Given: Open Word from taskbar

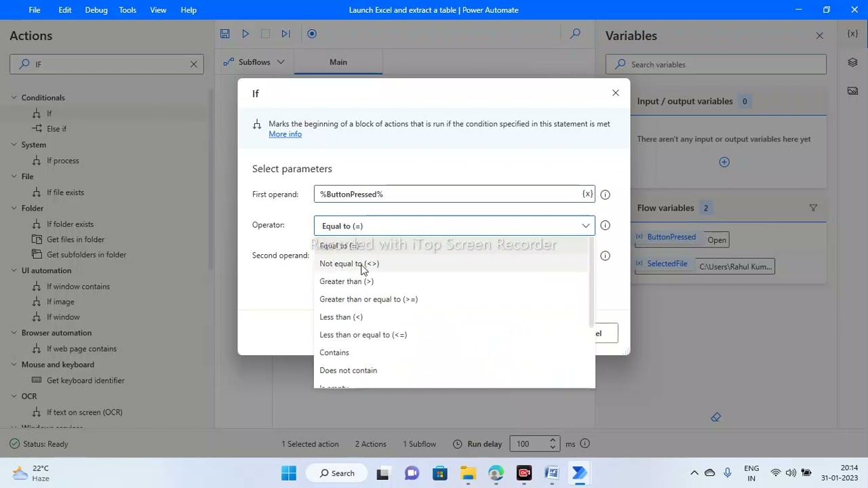Looking at the screenshot, I should 551,473.
